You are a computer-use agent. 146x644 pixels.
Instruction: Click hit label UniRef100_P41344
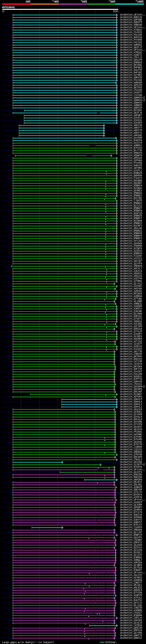pyautogui.click(x=131, y=80)
